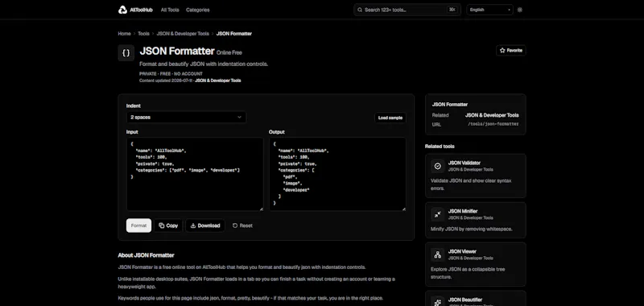This screenshot has height=306, width=644.
Task: Click the /tools/json-formatter URL text
Action: pos(493,124)
